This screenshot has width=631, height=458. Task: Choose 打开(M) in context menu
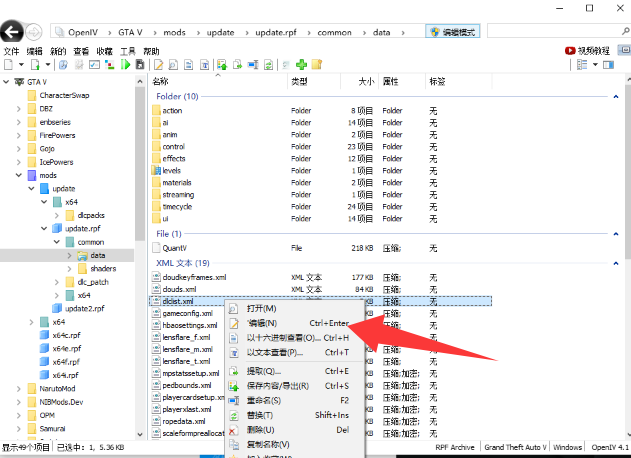tap(294, 308)
